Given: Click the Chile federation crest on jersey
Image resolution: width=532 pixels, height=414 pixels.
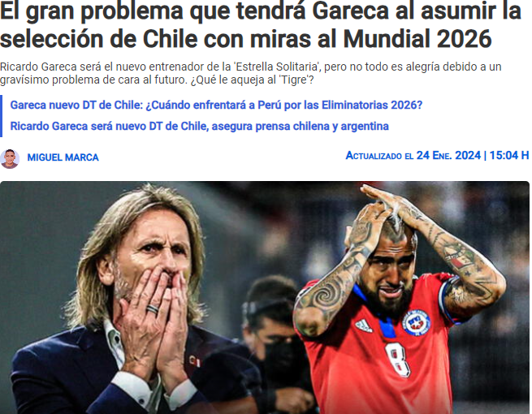Looking at the screenshot, I should 416,322.
